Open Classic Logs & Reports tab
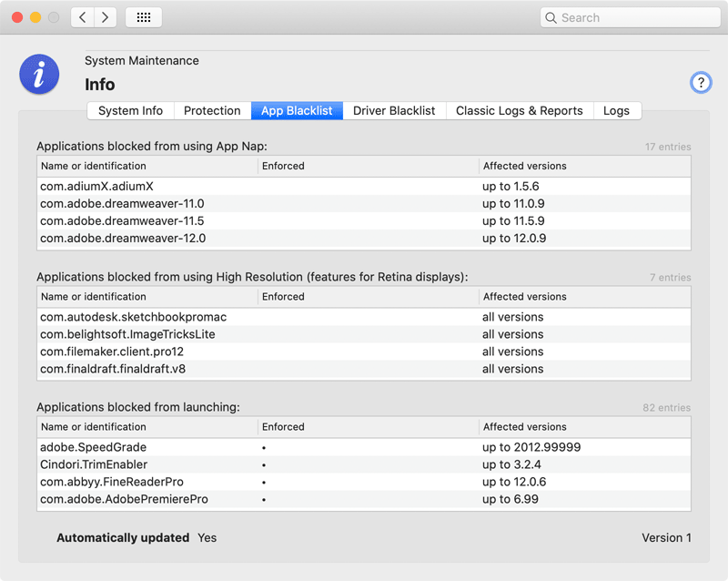 [519, 110]
